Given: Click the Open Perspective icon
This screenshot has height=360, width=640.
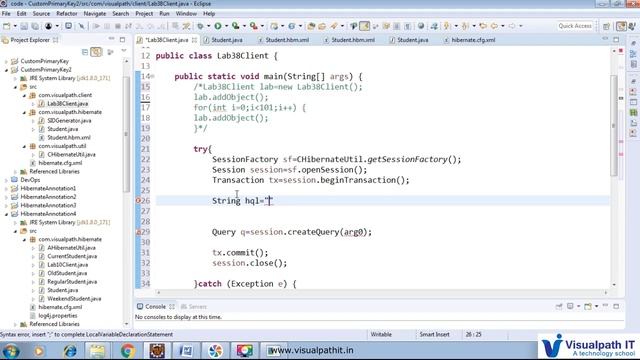Looking at the screenshot, I should (607, 26).
